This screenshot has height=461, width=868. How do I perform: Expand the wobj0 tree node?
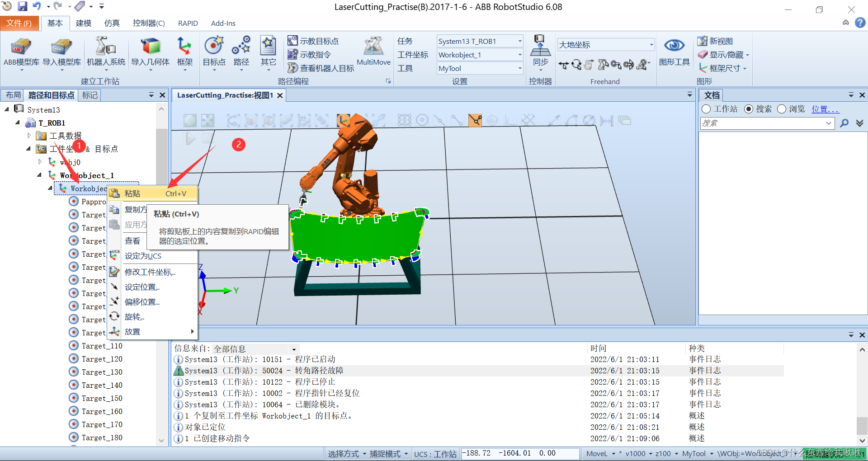pyautogui.click(x=40, y=162)
